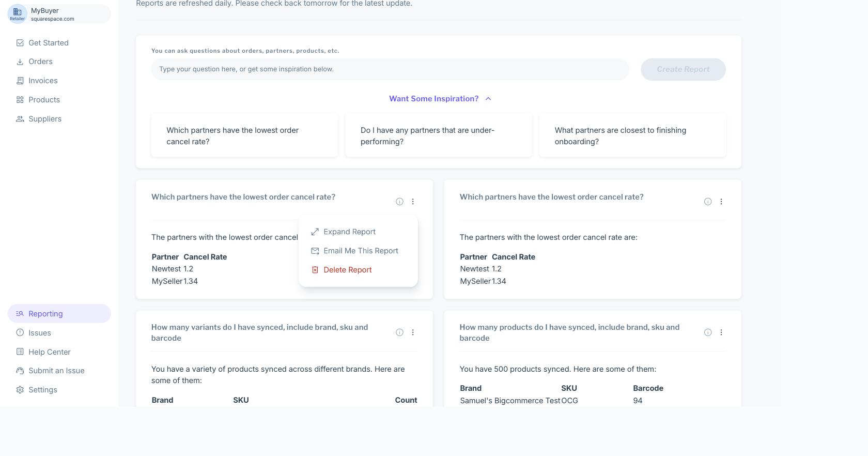Click the info icon on the products synced report
This screenshot has height=456, width=868.
(708, 332)
